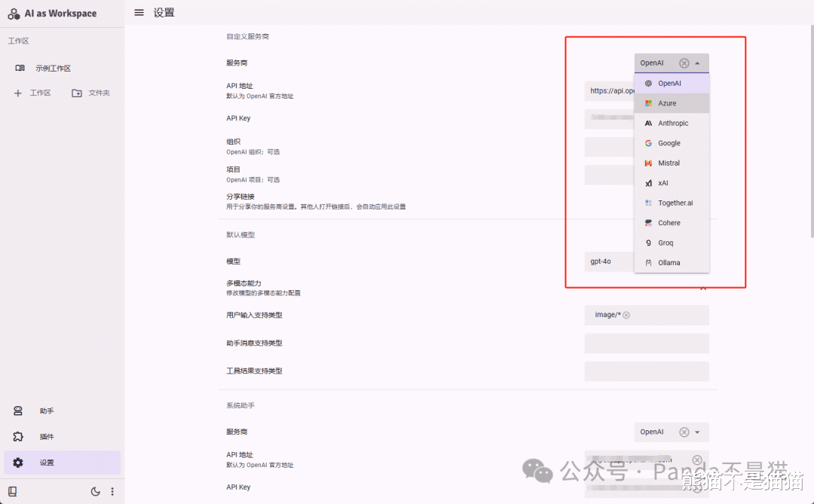
Task: Collapse the custom 服务商 dropdown arrow
Action: point(698,63)
